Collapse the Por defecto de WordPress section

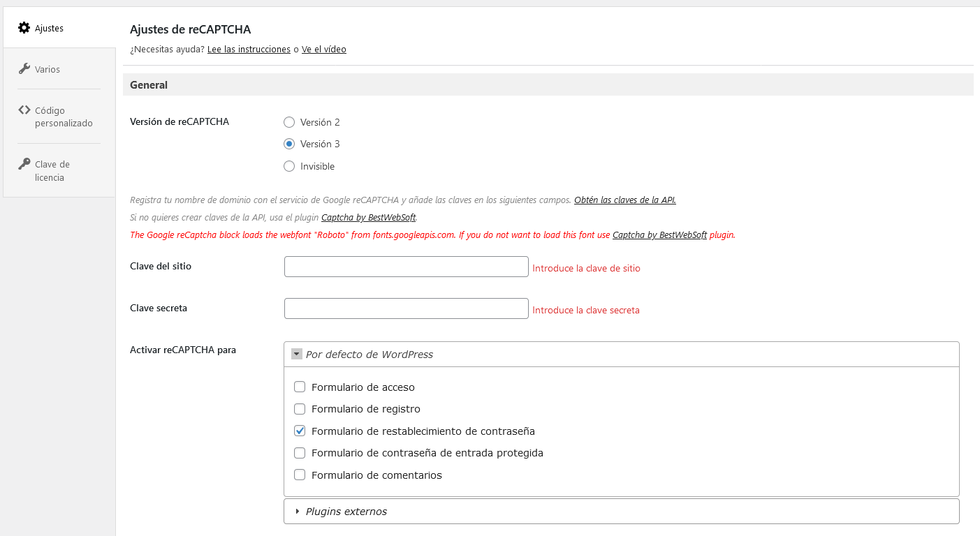(x=297, y=355)
